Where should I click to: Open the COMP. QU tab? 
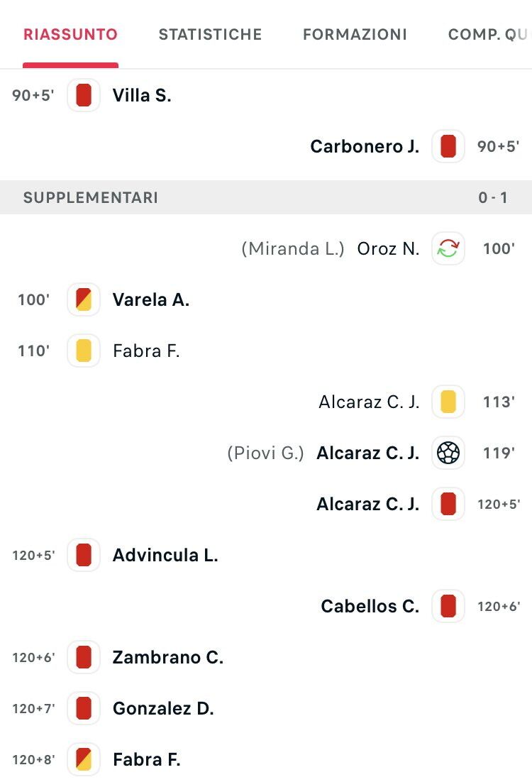pos(487,34)
